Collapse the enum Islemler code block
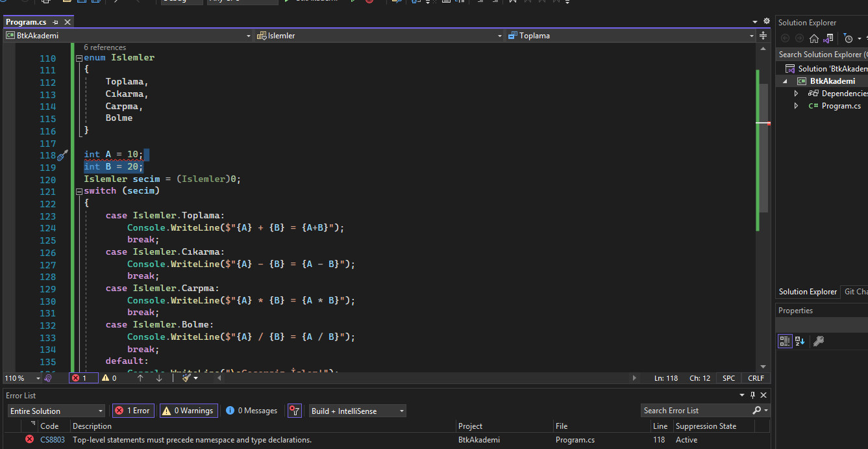 [79, 58]
